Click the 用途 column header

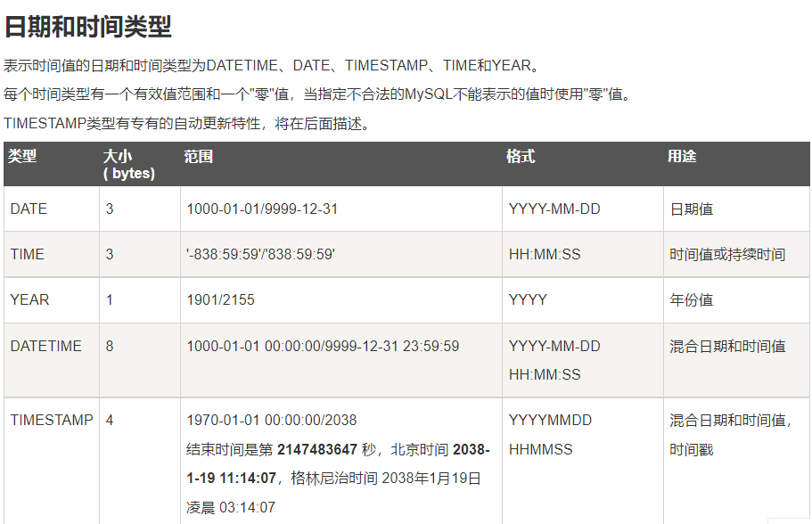click(682, 156)
